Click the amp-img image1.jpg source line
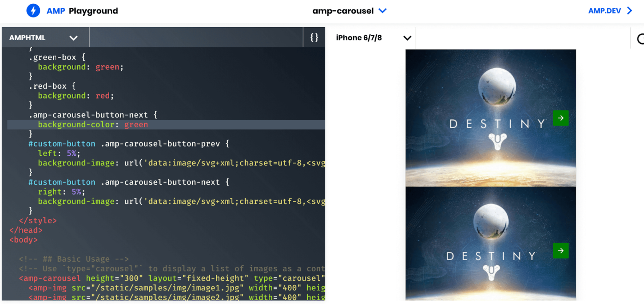 [177, 287]
